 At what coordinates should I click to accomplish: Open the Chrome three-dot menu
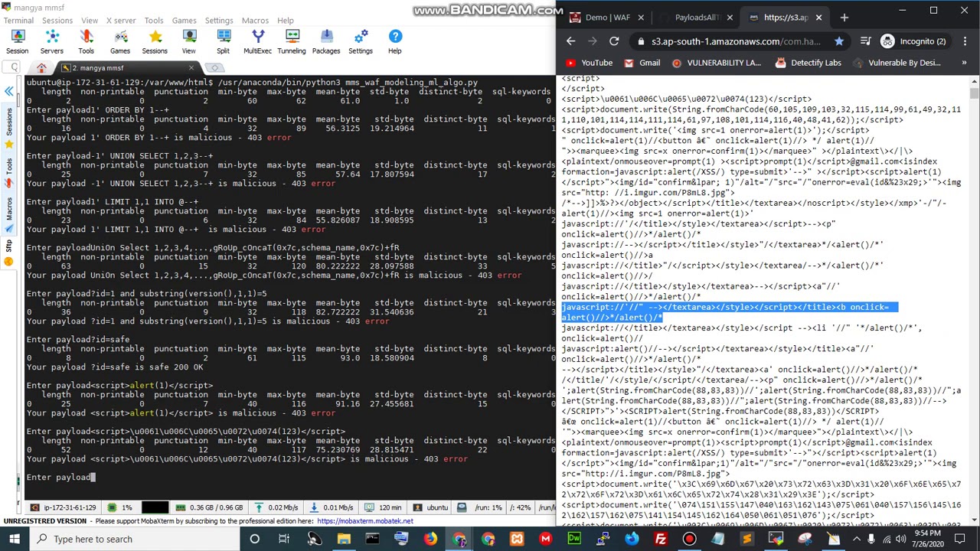(964, 41)
